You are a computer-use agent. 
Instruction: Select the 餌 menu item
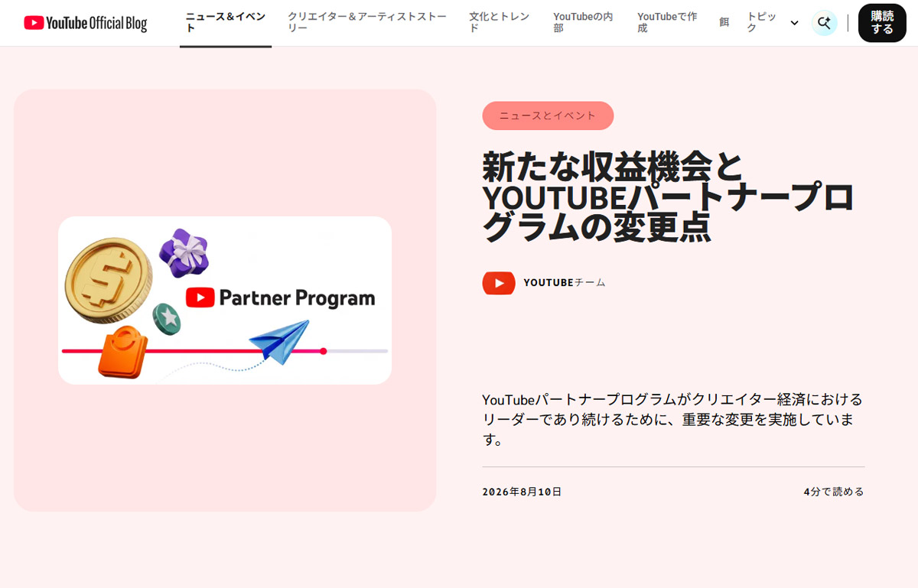724,23
